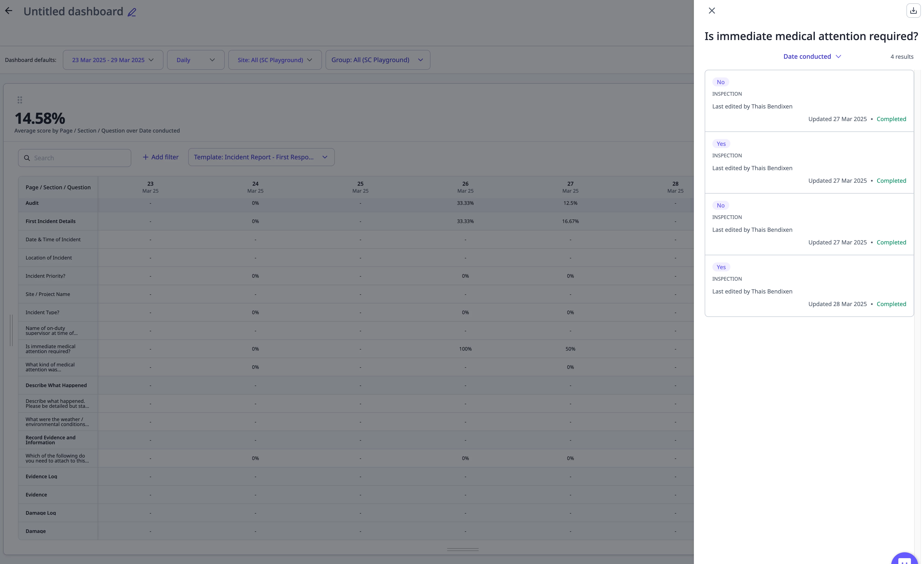Click the 27 Mar 25 column header
This screenshot has height=564, width=924.
(x=570, y=187)
